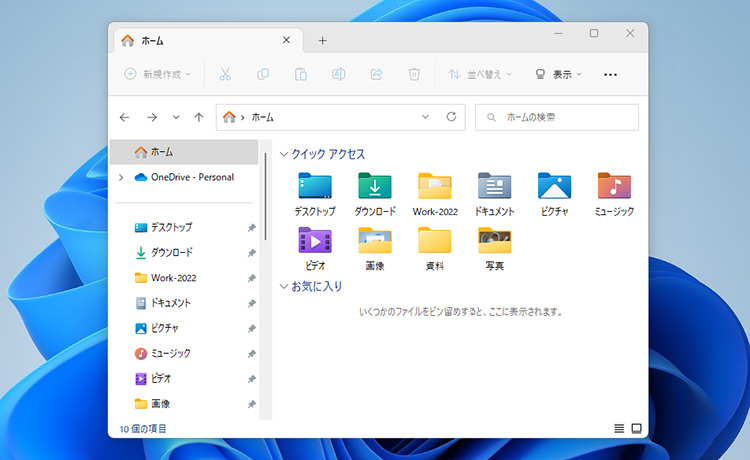Click the cut (scissors) toolbar icon
Screen dimensions: 750x460
(x=225, y=74)
